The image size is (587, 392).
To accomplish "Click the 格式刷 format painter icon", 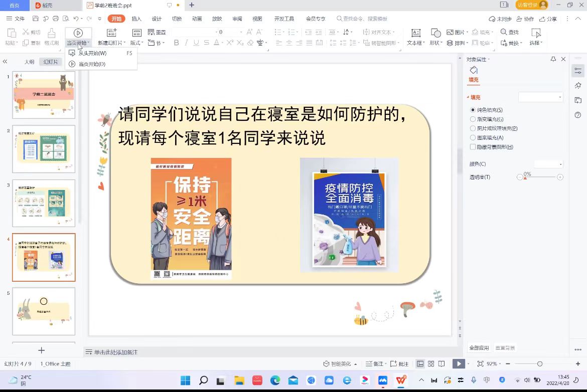I will click(51, 33).
